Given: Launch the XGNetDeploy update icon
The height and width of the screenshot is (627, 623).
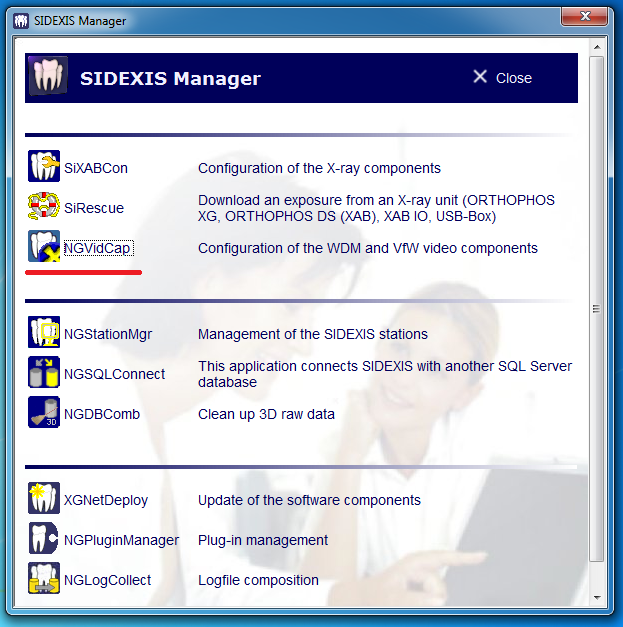Looking at the screenshot, I should pos(44,498).
